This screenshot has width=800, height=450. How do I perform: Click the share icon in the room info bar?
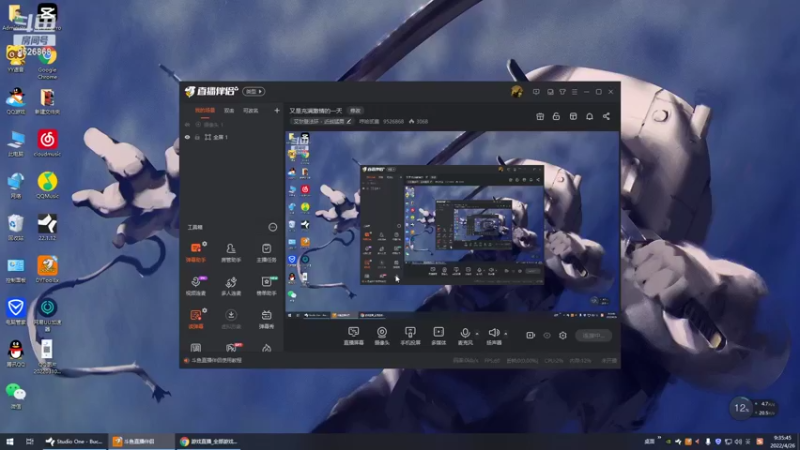pos(606,116)
